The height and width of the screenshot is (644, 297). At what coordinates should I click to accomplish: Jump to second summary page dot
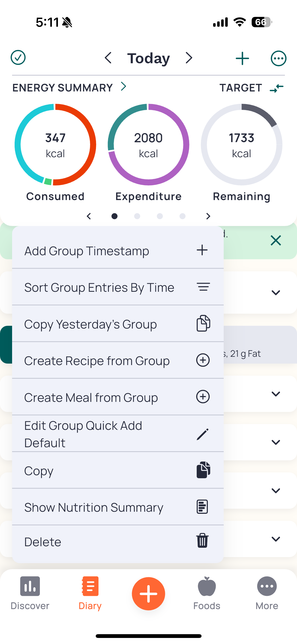point(137,216)
